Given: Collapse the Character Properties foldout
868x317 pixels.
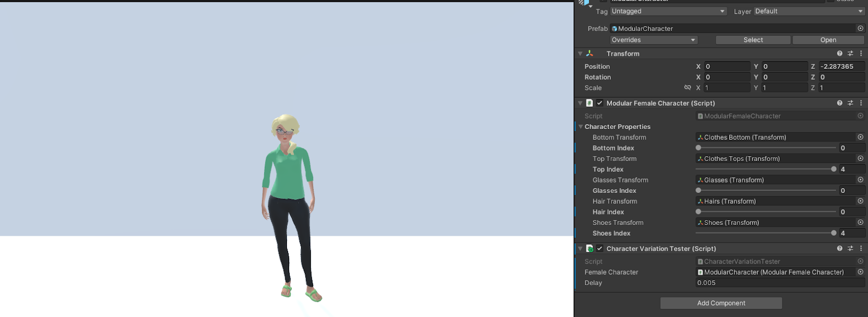Looking at the screenshot, I should [x=580, y=127].
